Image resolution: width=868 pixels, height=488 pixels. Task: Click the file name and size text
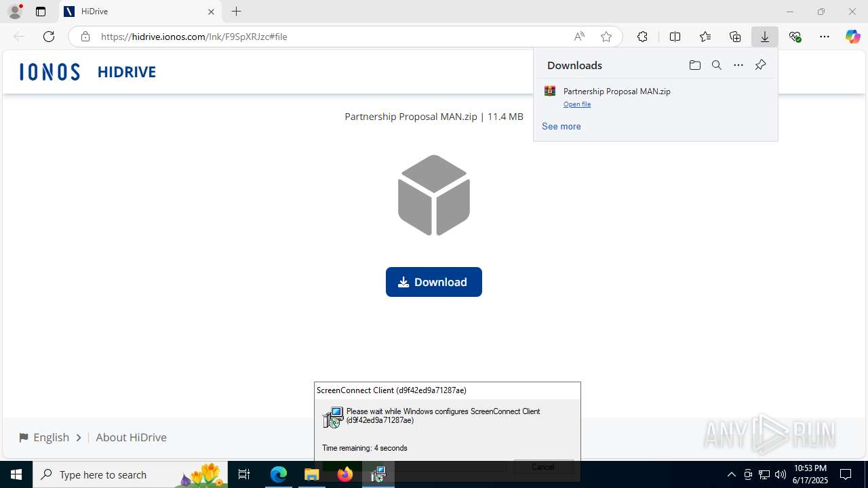pyautogui.click(x=434, y=117)
